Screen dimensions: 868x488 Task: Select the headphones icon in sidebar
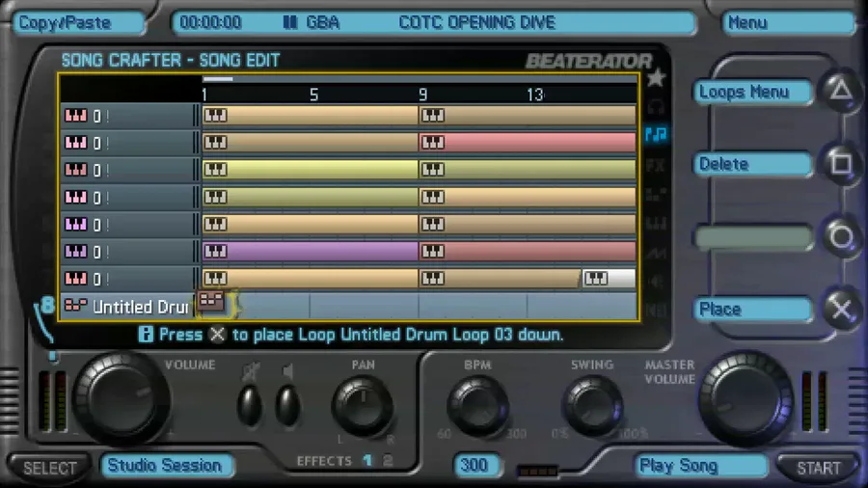[x=656, y=106]
